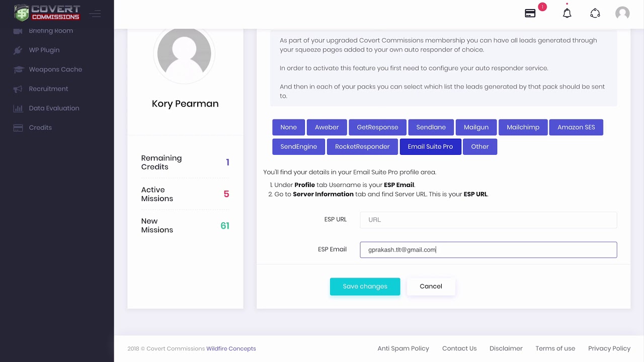Click the ESP URL input field
Image resolution: width=644 pixels, height=362 pixels.
coord(489,220)
